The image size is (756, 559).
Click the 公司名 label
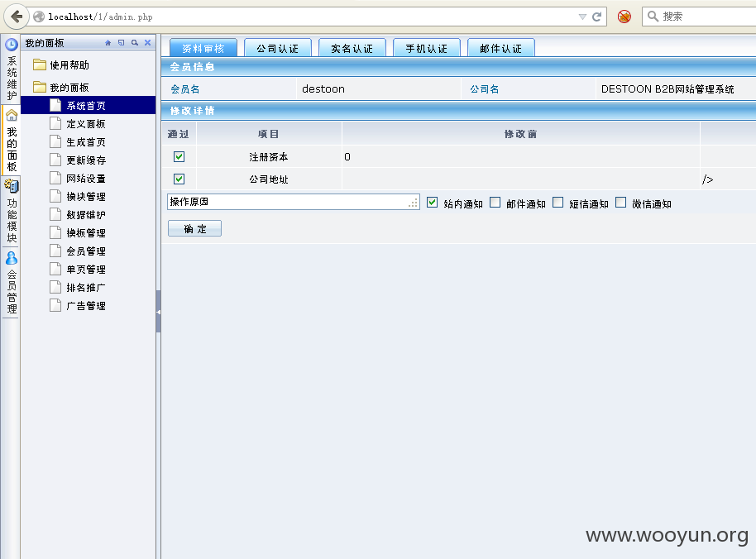485,89
